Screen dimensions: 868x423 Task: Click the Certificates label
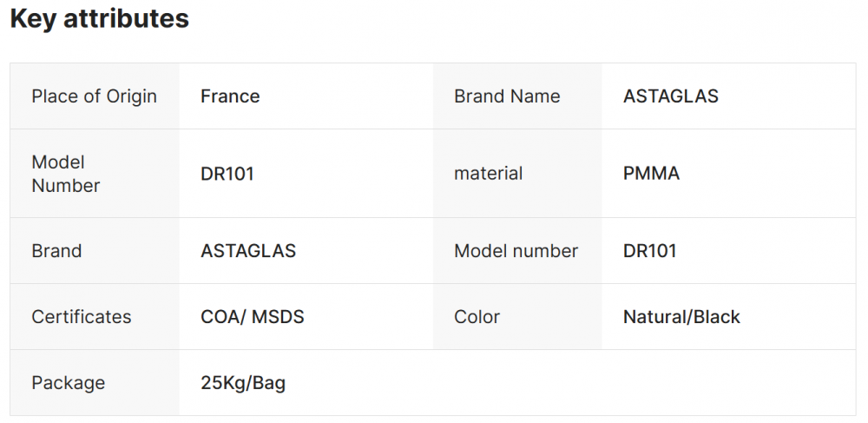pos(82,317)
